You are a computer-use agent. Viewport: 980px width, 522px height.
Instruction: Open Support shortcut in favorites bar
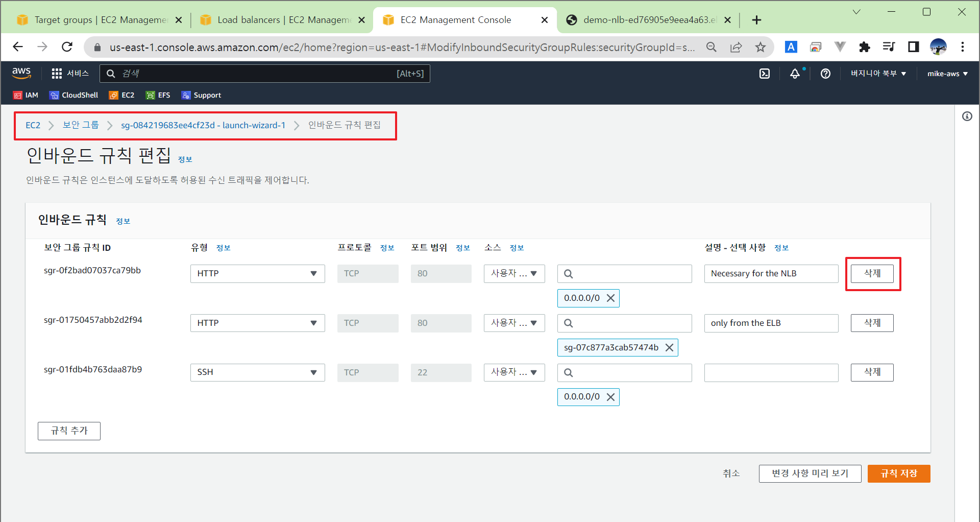(201, 95)
